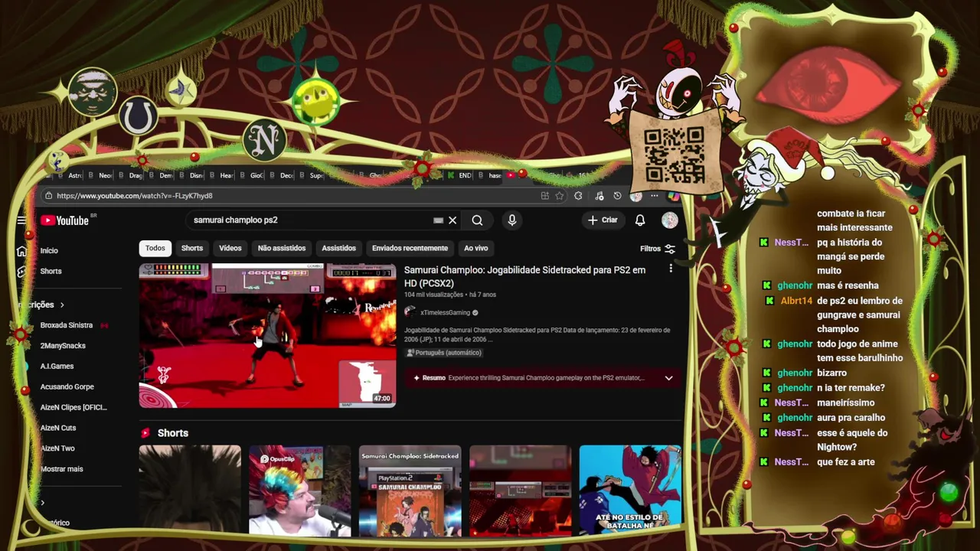980x551 pixels.
Task: Open Shorts in the sidebar
Action: click(x=51, y=271)
